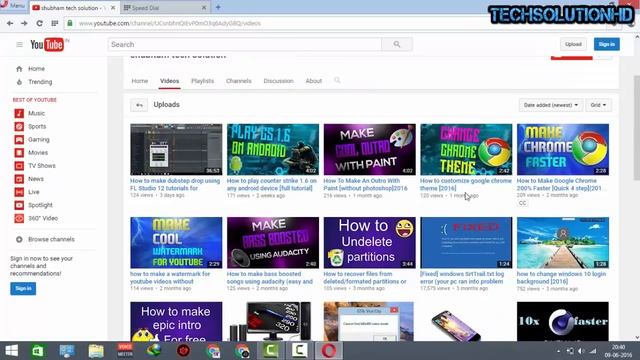
Task: Open the Date added (newest) sort dropdown
Action: click(x=551, y=105)
